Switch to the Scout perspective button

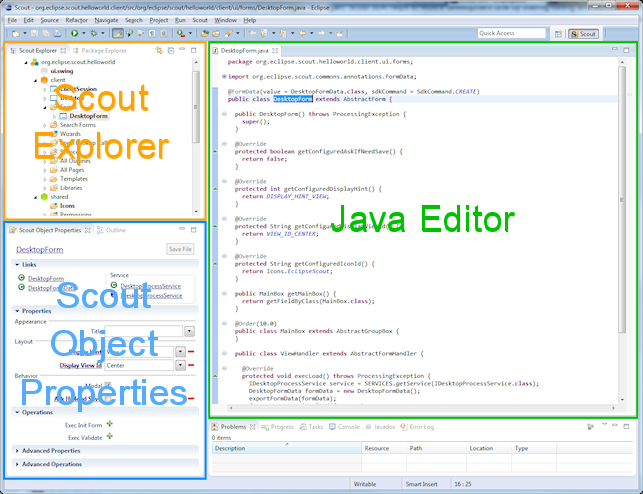pos(583,34)
